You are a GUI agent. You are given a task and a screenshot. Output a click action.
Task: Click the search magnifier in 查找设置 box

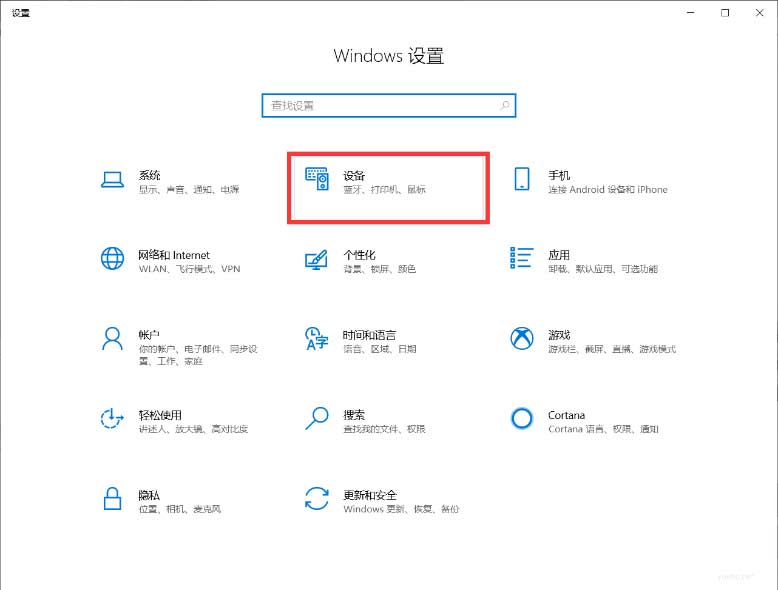(x=505, y=105)
